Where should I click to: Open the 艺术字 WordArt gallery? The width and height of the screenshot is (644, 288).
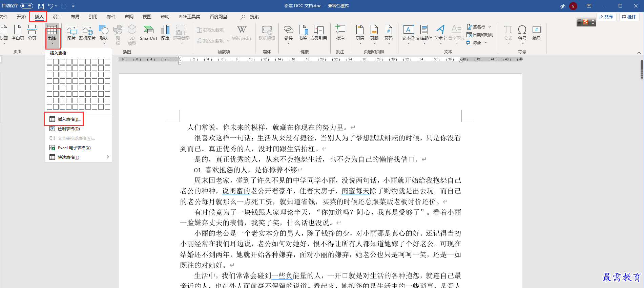tap(440, 35)
